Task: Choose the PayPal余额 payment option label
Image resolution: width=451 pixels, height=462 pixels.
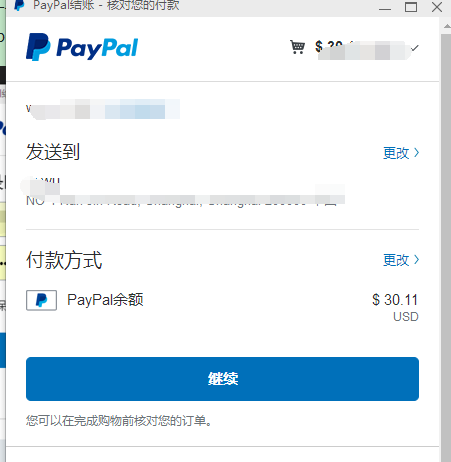Action: (x=105, y=300)
